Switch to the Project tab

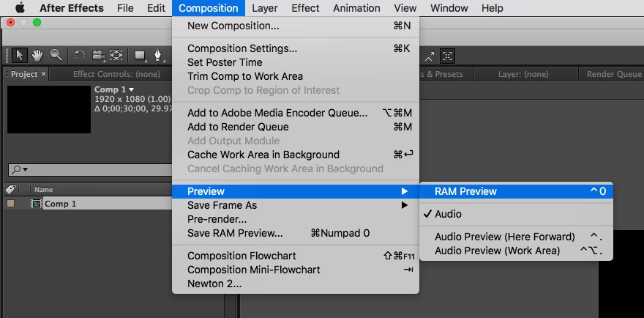24,75
